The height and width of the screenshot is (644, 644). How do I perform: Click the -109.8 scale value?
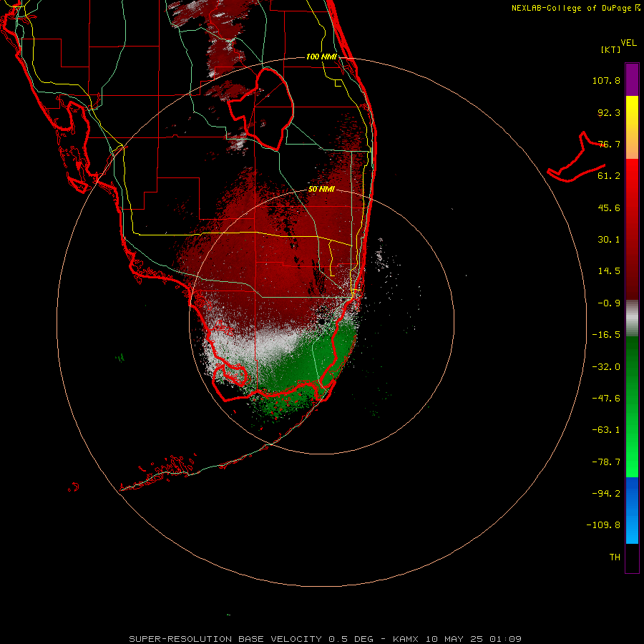[603, 525]
